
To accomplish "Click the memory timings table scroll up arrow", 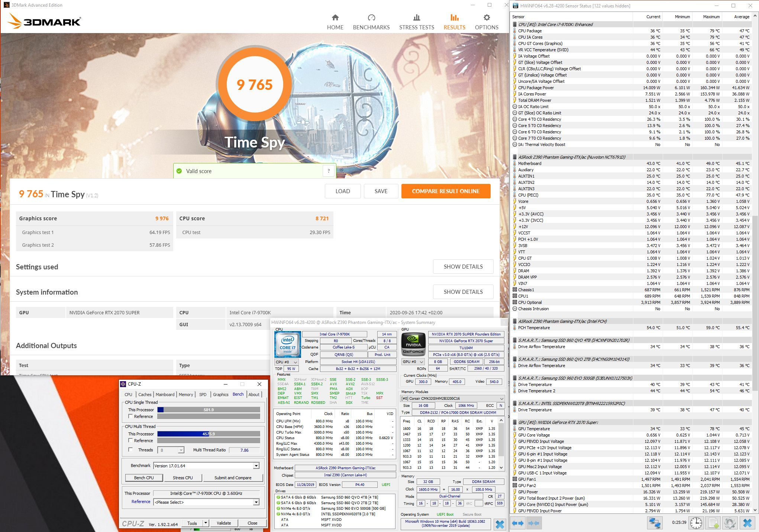I will tap(501, 421).
